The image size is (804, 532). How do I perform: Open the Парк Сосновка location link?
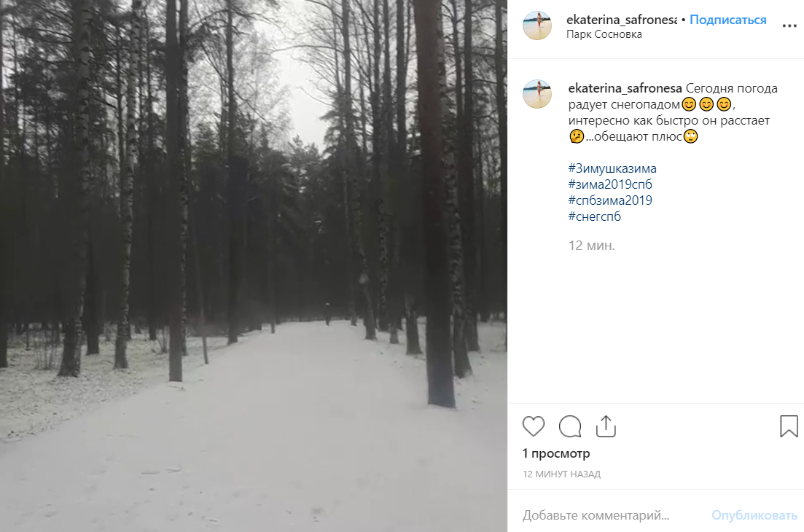click(x=604, y=34)
